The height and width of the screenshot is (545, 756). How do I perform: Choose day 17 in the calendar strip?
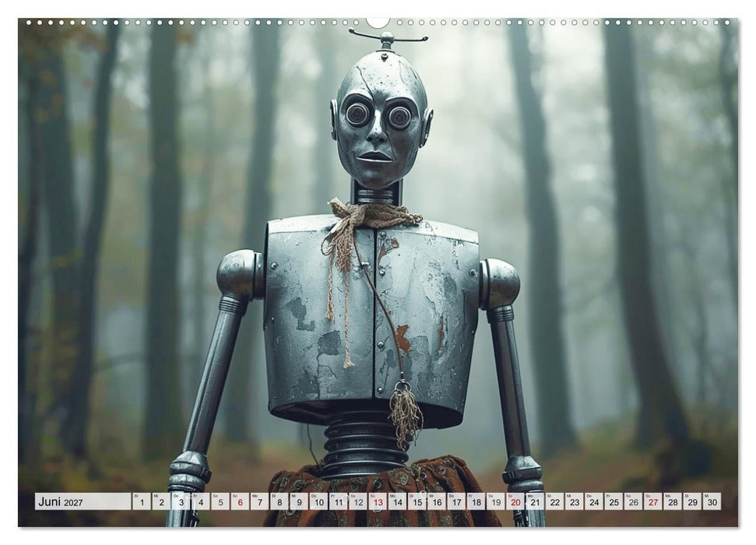(456, 501)
